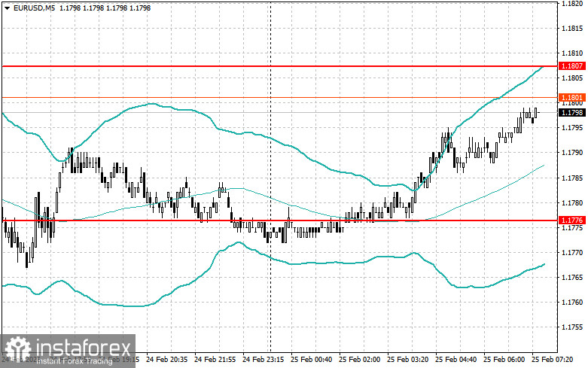Click the 1.1805 price axis value

point(572,78)
